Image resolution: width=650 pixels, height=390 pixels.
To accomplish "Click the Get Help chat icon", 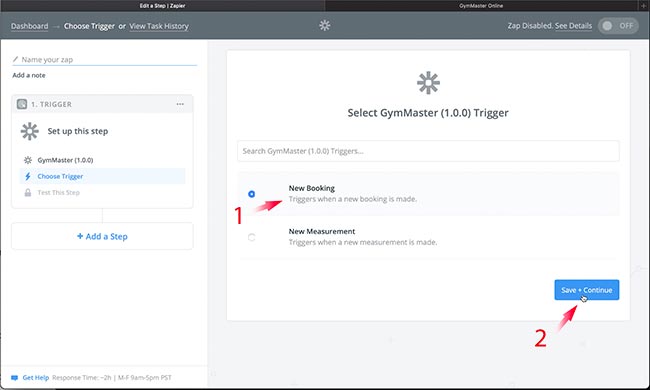I will pos(15,378).
